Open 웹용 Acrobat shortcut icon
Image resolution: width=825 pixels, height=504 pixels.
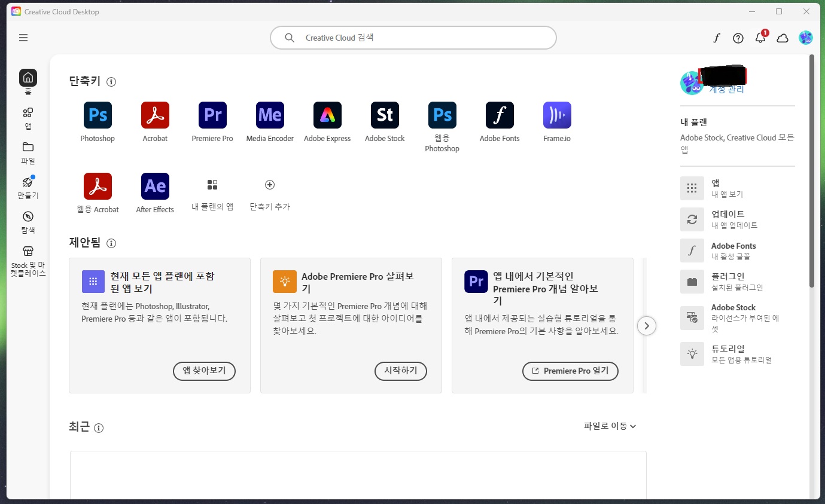click(98, 186)
